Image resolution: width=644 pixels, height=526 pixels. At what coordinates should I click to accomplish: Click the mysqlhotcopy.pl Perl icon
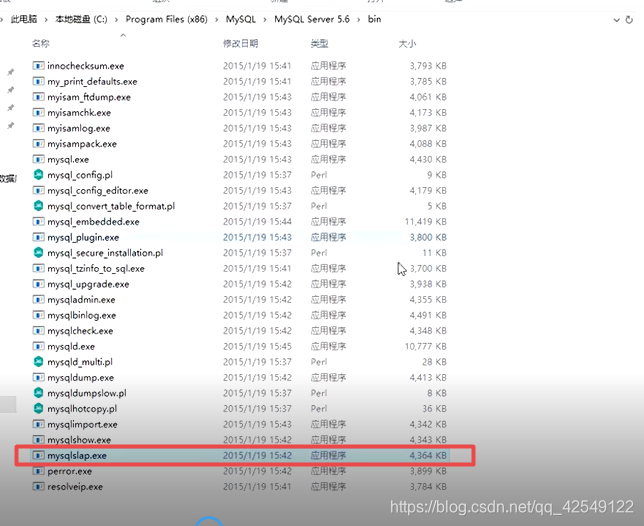click(x=38, y=409)
